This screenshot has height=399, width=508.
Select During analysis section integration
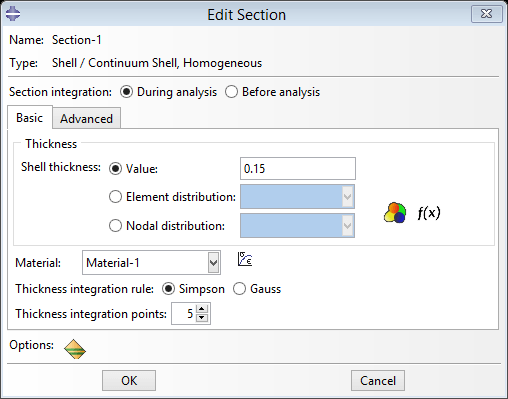pyautogui.click(x=127, y=92)
